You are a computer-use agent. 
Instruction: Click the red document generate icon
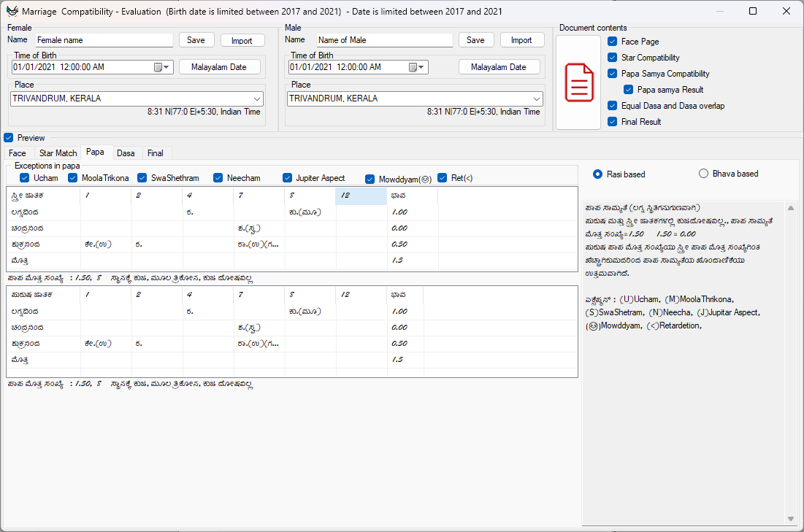pyautogui.click(x=579, y=83)
